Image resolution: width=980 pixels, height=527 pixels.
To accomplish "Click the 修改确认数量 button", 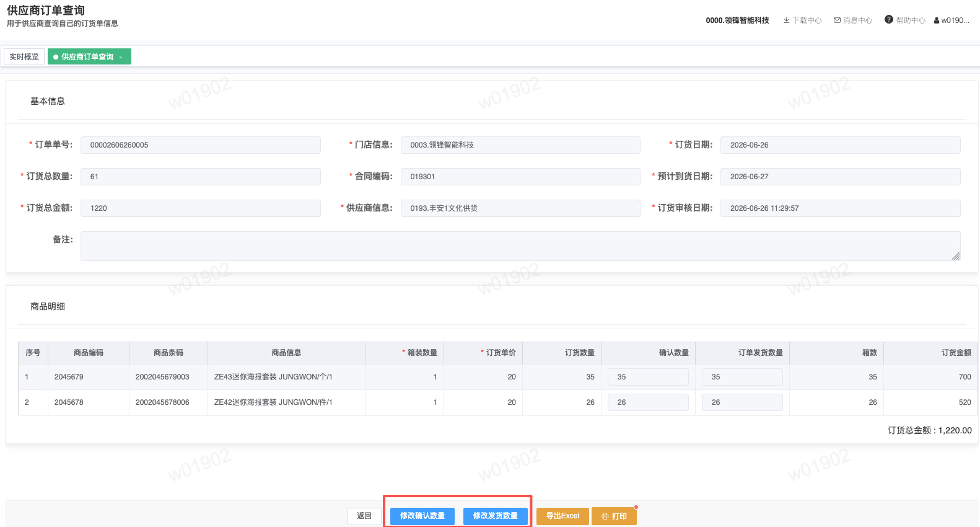I will click(422, 516).
